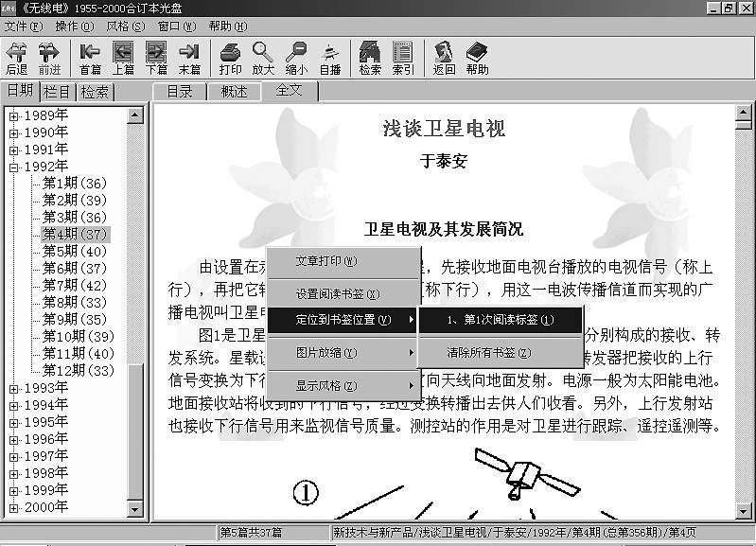Open next article with 下篇
The image size is (756, 546).
156,59
